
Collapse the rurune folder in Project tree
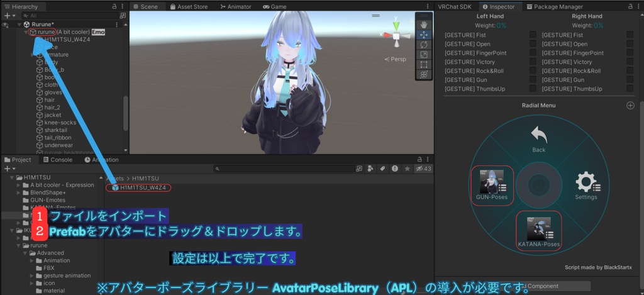(x=18, y=245)
